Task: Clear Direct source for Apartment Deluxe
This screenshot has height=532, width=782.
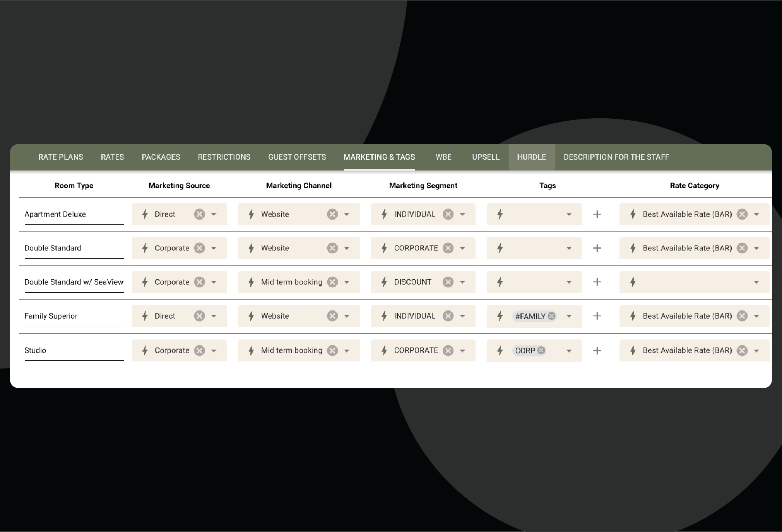Action: [x=199, y=214]
